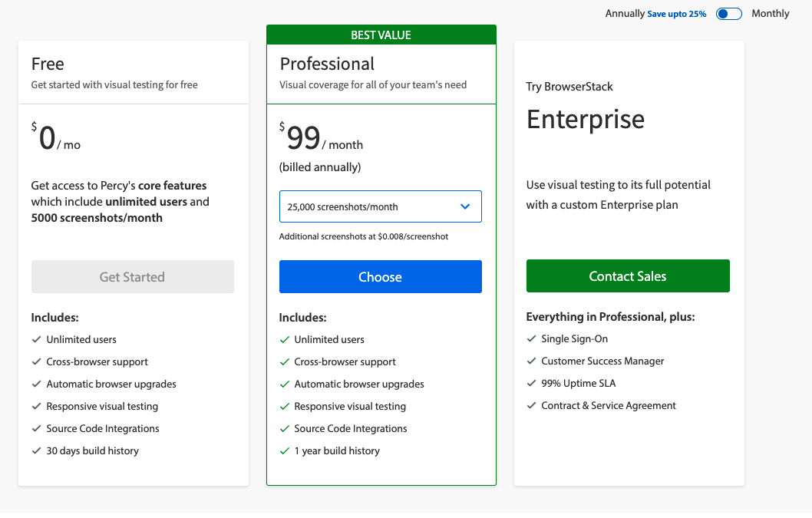The image size is (812, 518).
Task: Click checkmark icon beside Customer Success Manager
Action: [531, 361]
